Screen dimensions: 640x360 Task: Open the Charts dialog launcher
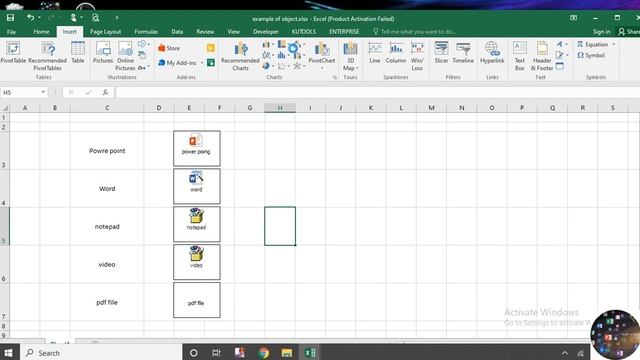pos(335,77)
